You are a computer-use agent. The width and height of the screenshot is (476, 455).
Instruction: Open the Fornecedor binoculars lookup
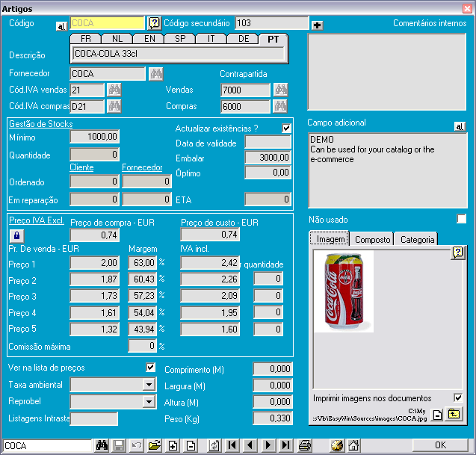point(156,74)
